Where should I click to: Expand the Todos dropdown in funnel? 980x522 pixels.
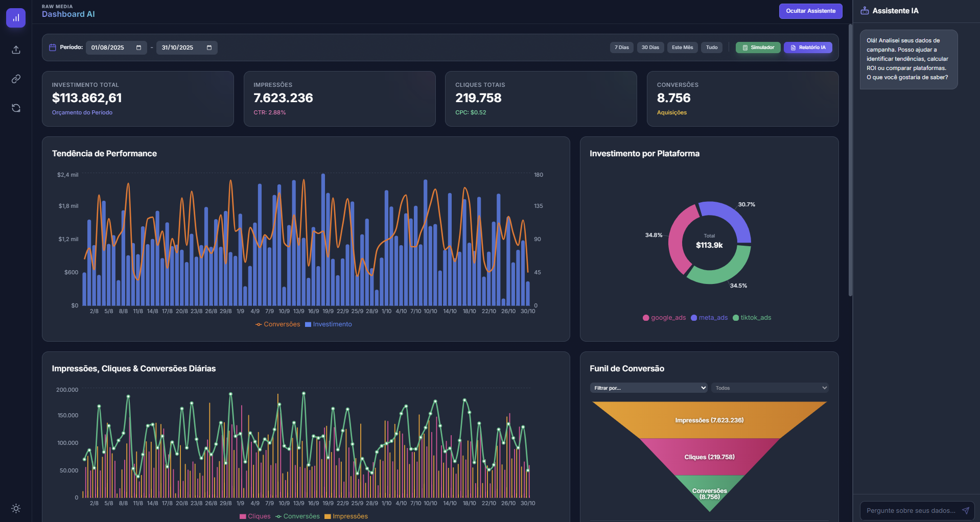[769, 388]
